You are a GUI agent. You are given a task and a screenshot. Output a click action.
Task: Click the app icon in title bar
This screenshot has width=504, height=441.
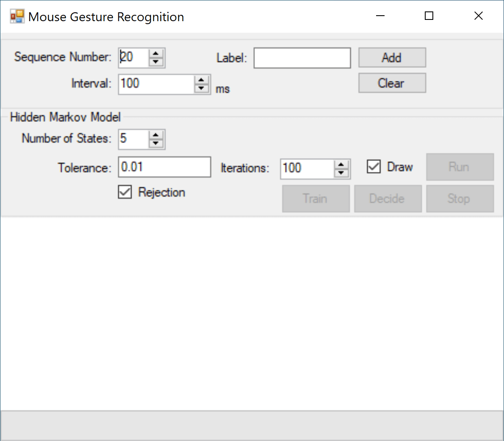[17, 17]
